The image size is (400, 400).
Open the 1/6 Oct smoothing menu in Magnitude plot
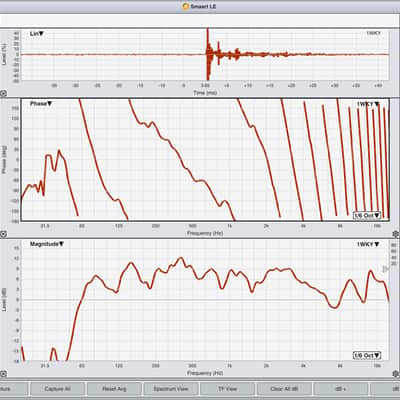pos(367,356)
